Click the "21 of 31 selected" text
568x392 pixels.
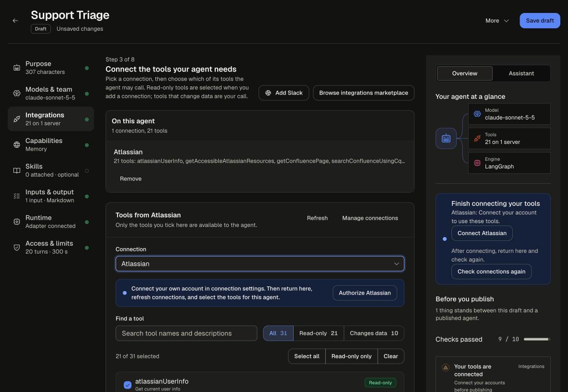(x=137, y=356)
